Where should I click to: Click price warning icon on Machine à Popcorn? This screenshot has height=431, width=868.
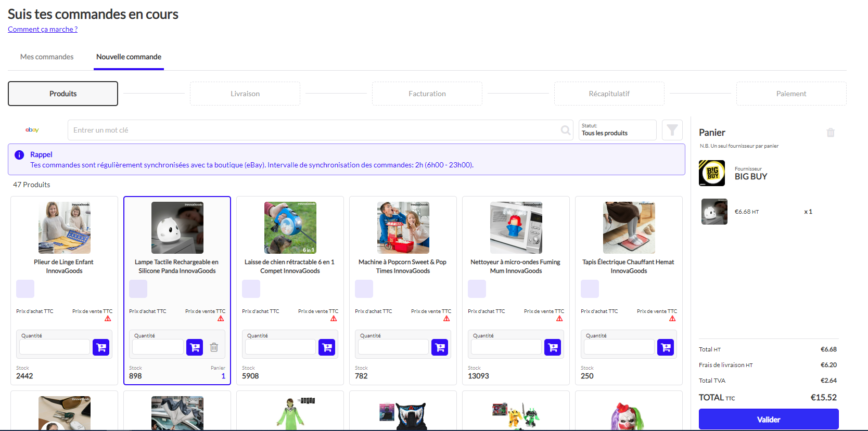point(446,319)
